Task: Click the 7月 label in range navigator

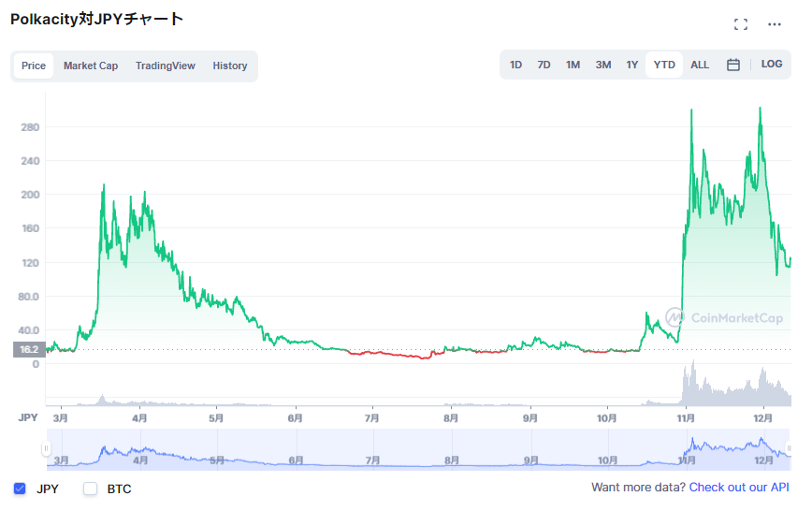Action: pos(372,460)
